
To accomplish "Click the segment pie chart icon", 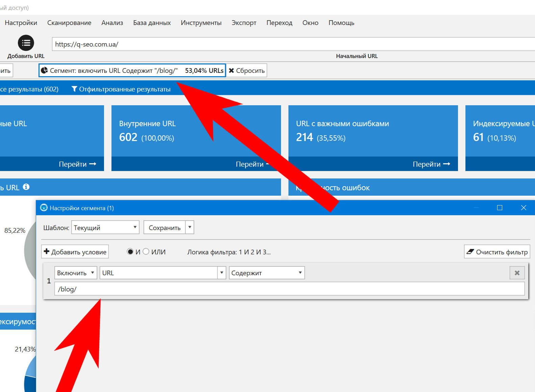I will pos(44,71).
